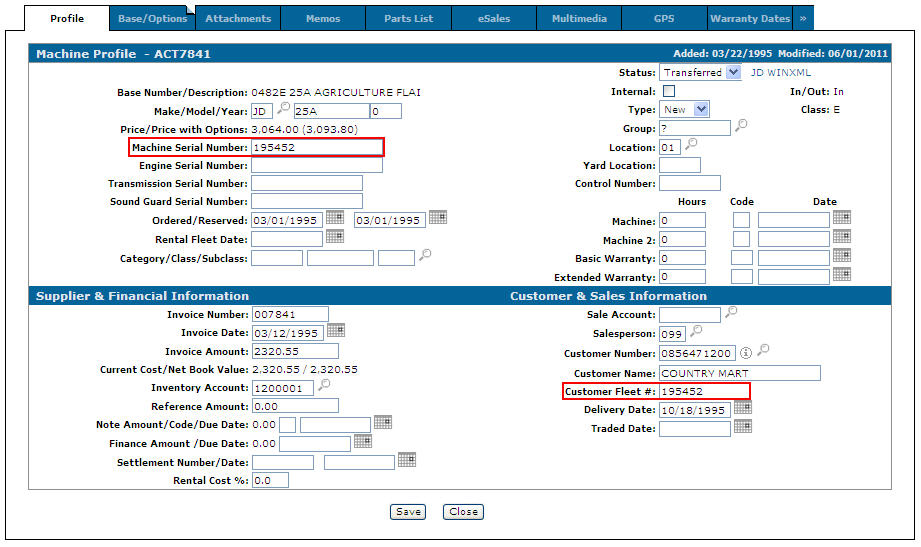Image resolution: width=921 pixels, height=547 pixels.
Task: Click the Location field showing 01
Action: 670,147
